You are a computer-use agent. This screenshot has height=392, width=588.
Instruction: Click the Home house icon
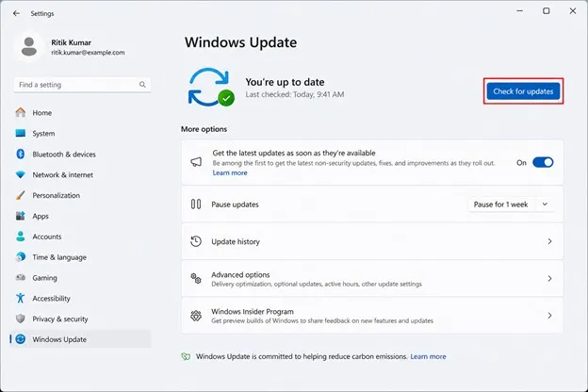(21, 112)
